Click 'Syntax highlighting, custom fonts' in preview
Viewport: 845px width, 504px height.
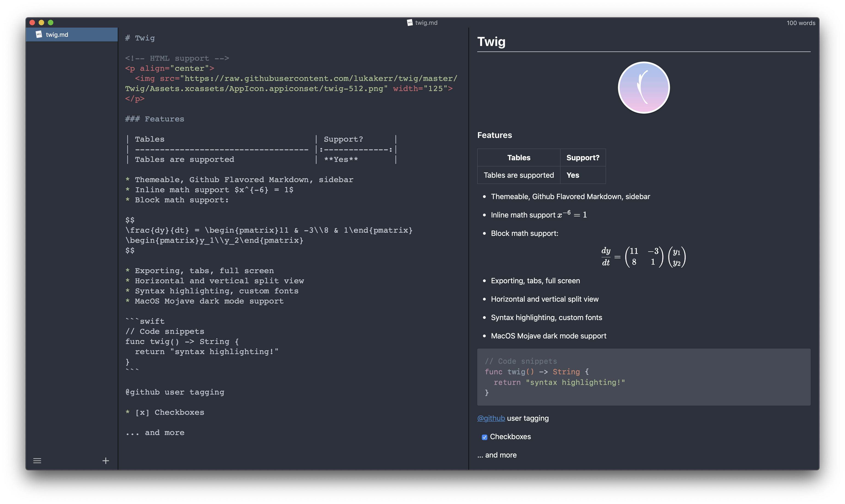546,318
